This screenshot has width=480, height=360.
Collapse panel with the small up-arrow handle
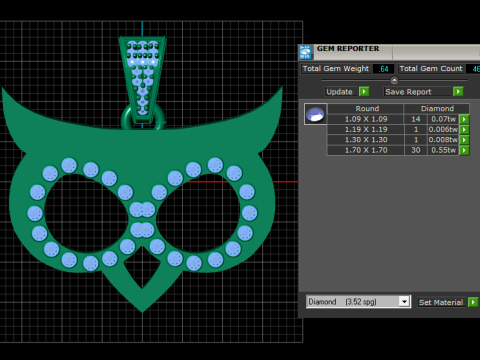[x=394, y=80]
